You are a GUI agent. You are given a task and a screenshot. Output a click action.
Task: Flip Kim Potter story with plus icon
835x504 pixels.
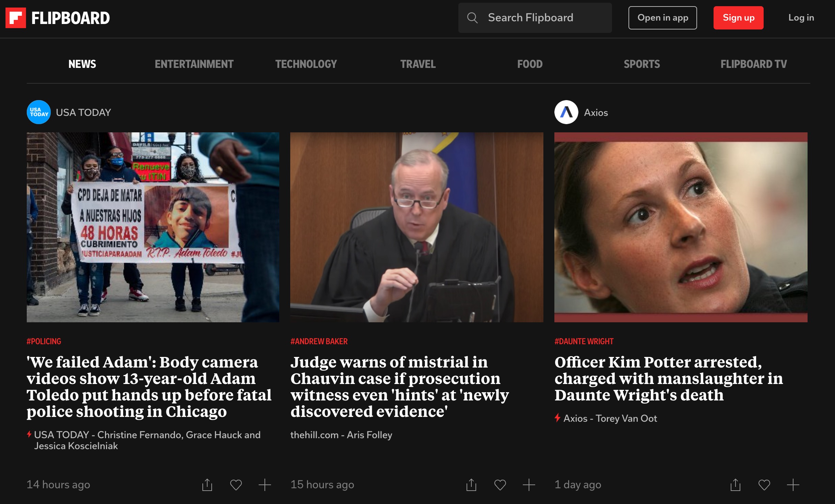[x=793, y=485]
